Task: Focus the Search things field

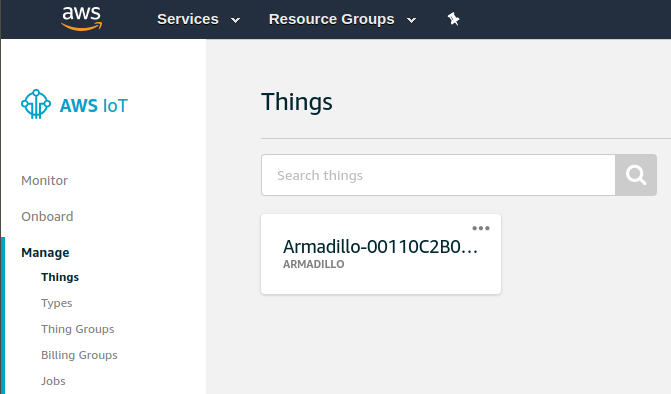Action: [x=438, y=175]
